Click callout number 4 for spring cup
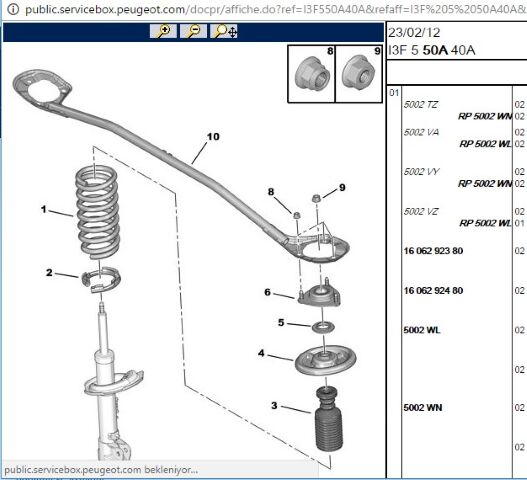 tap(261, 353)
